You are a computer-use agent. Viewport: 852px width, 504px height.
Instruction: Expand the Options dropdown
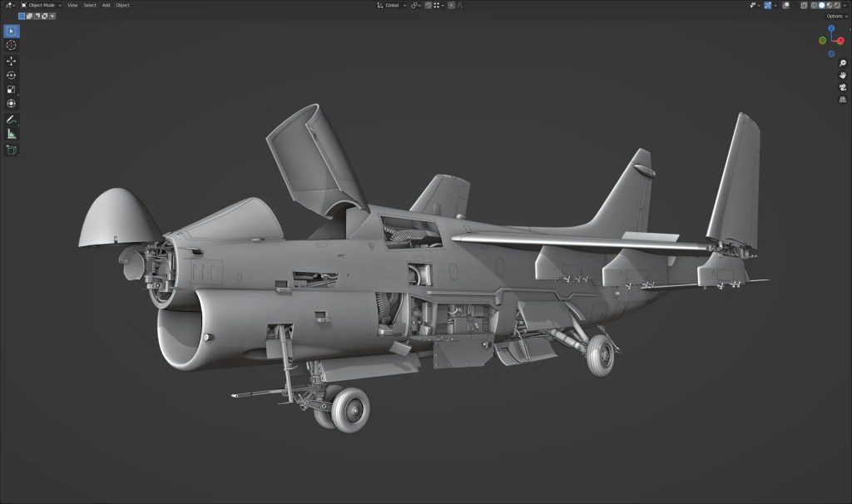point(836,16)
